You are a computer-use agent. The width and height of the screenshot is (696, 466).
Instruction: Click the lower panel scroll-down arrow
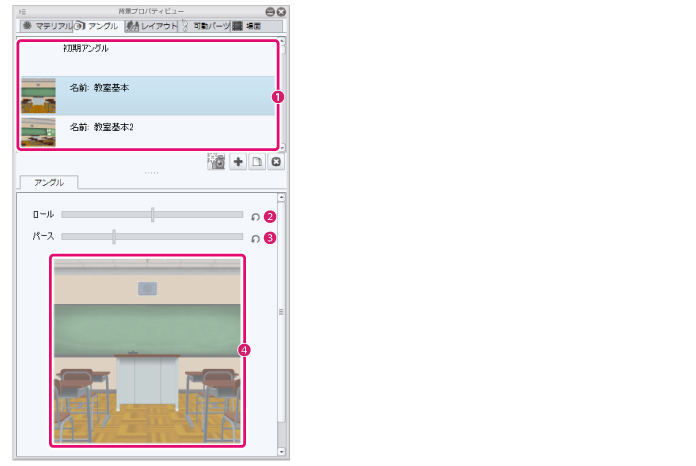tap(281, 452)
